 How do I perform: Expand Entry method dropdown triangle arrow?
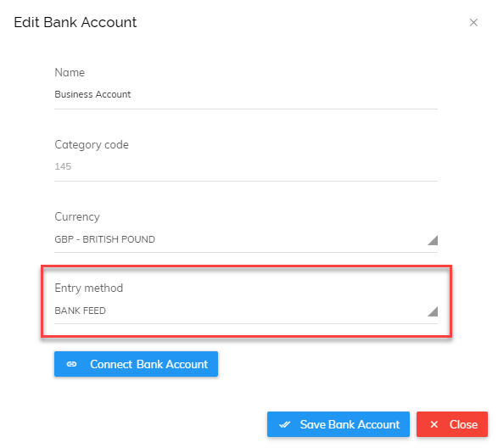433,311
